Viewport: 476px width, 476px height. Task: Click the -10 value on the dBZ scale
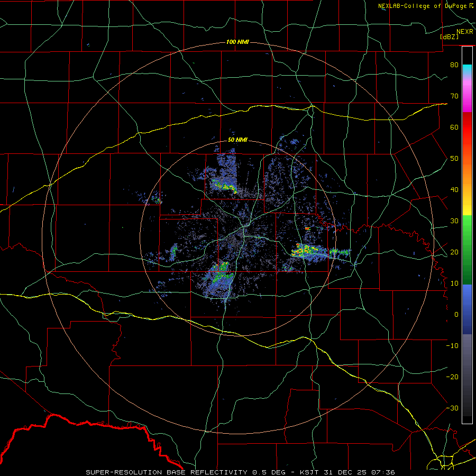pos(452,345)
